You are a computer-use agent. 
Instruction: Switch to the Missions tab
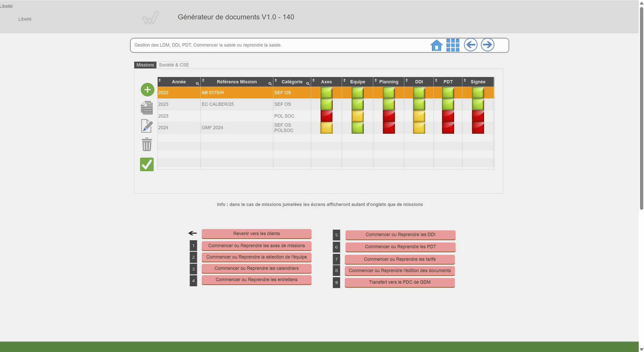(145, 65)
